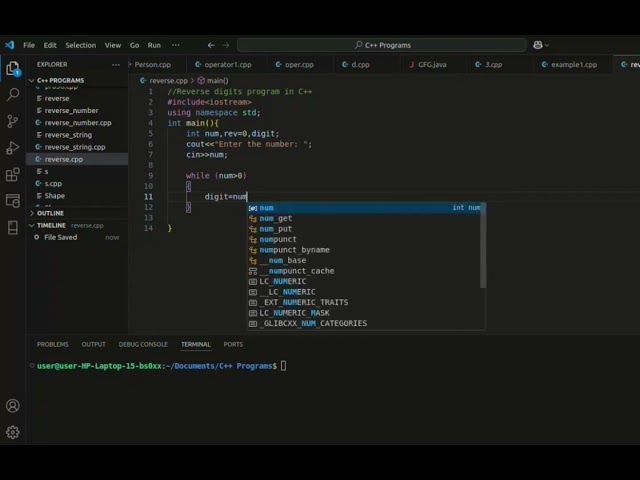The image size is (640, 480).
Task: Choose the num variable suggestion
Action: pos(364,208)
